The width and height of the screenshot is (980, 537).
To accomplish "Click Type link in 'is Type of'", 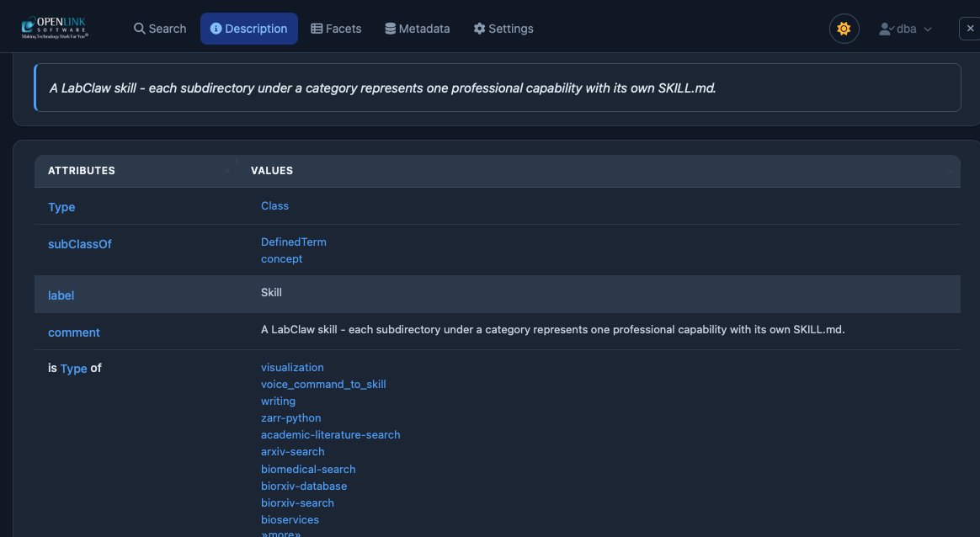I will click(x=73, y=369).
